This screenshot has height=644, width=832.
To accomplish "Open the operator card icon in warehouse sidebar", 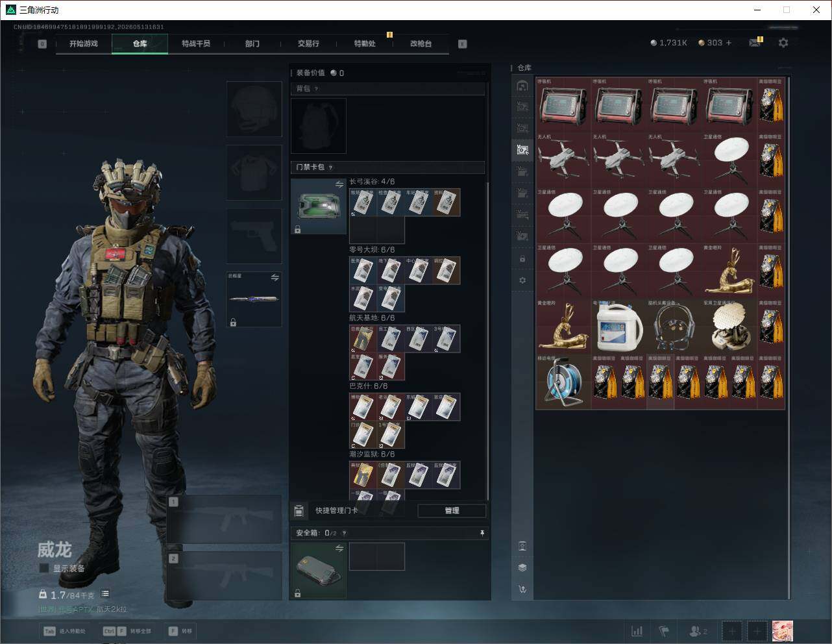I will click(x=522, y=546).
